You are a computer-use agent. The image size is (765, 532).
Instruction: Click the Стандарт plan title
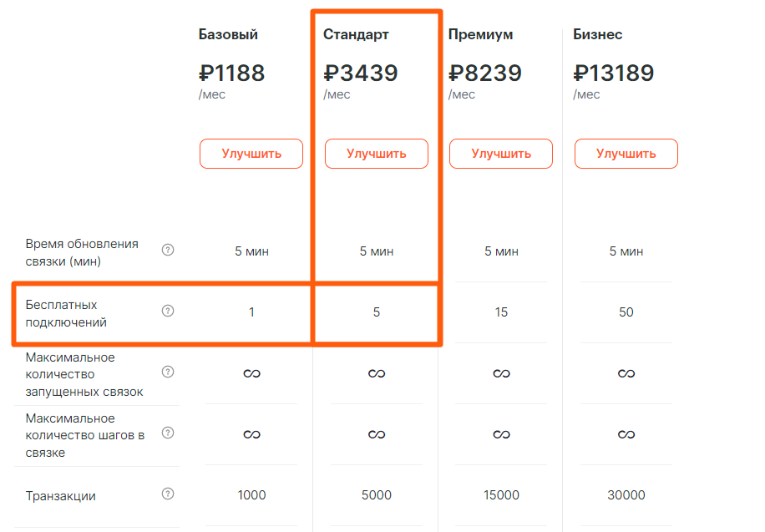click(x=356, y=34)
